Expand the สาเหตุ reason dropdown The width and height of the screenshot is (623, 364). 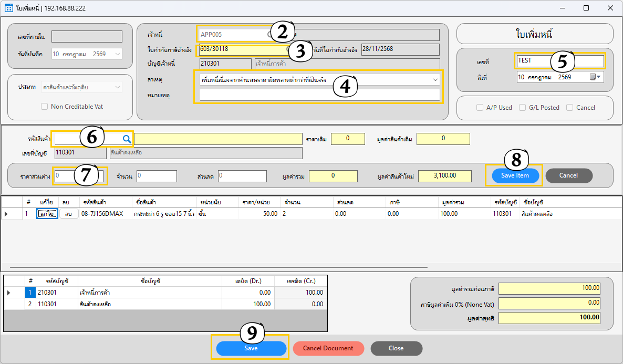(435, 80)
